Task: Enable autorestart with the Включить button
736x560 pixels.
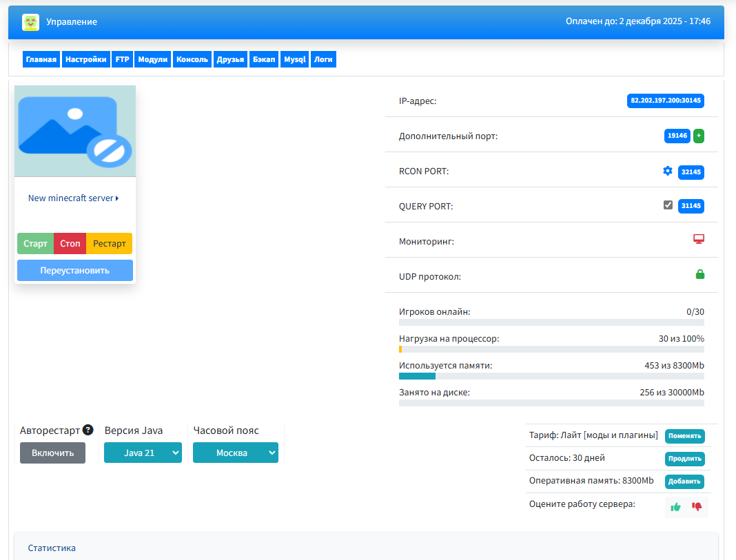Action: click(52, 453)
